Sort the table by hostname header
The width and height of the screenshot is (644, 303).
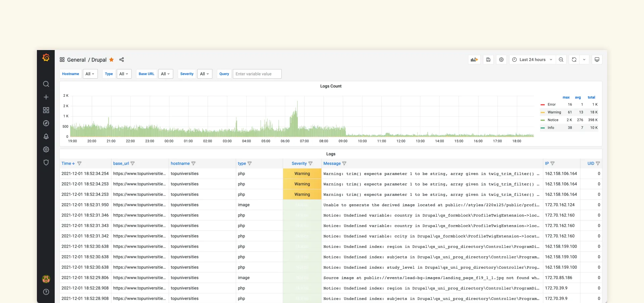point(180,163)
